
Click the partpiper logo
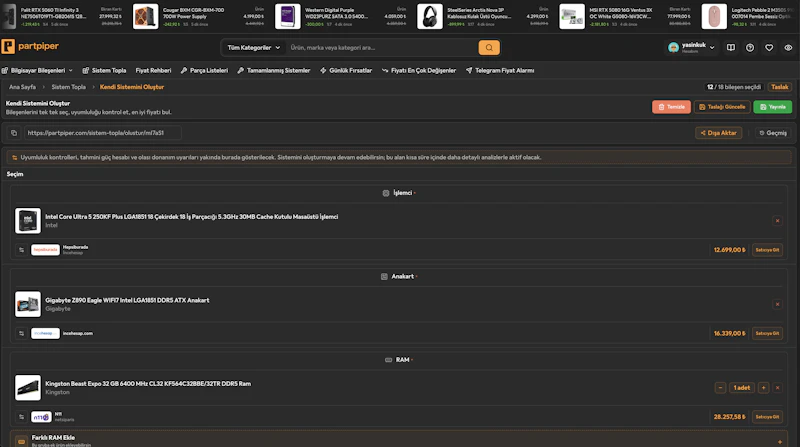30,46
